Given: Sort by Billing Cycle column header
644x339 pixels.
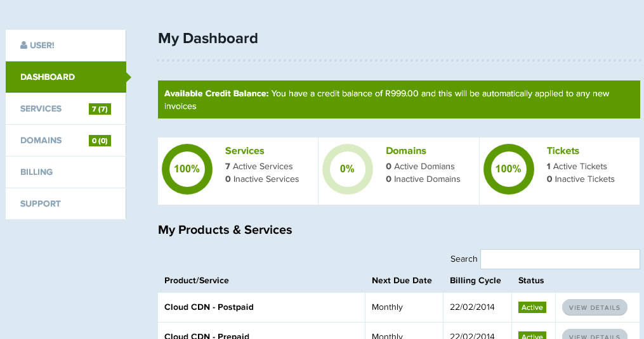Looking at the screenshot, I should 475,280.
